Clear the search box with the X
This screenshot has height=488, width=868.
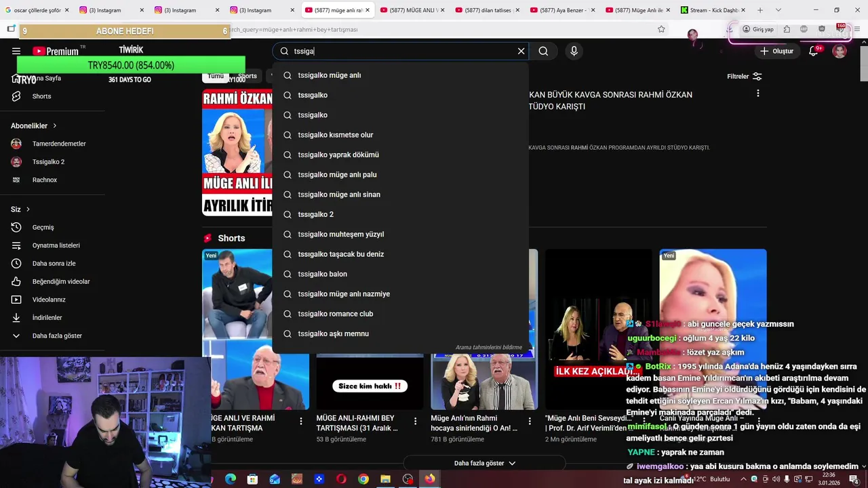521,51
